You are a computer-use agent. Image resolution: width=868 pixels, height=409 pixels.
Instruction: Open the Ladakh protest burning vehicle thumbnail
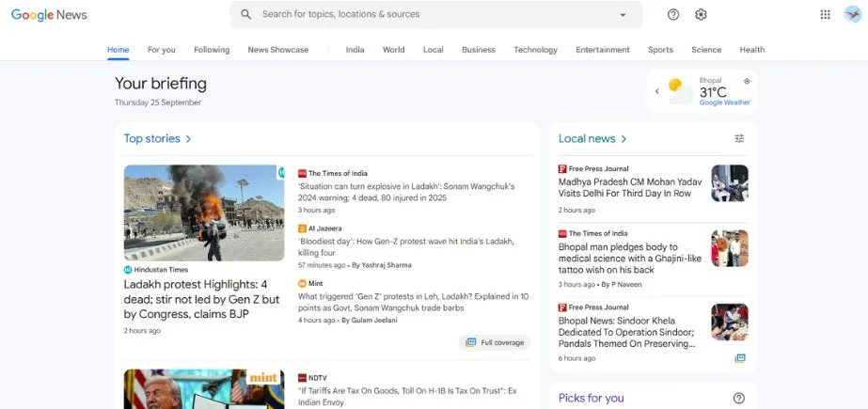coord(204,212)
